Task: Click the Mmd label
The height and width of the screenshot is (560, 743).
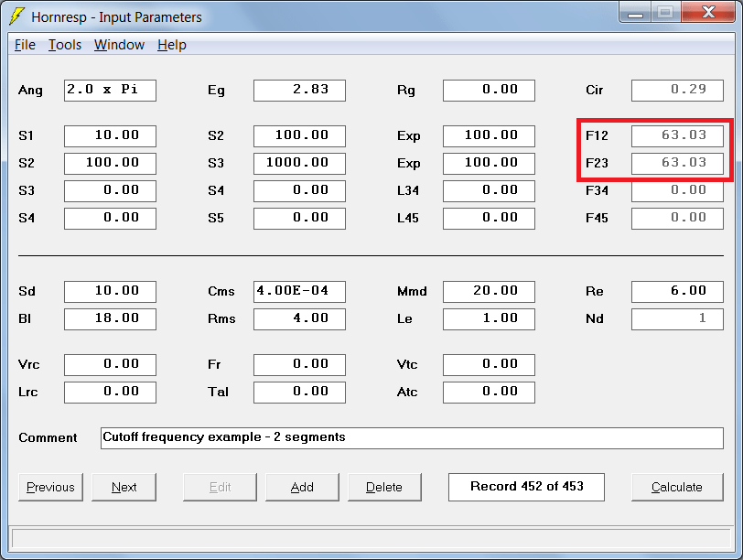Action: click(412, 291)
